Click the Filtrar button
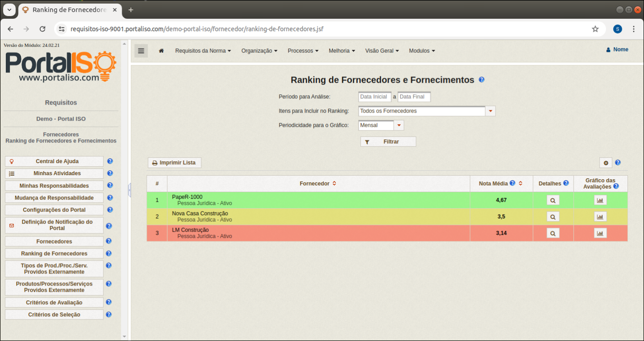The height and width of the screenshot is (341, 644). click(388, 142)
